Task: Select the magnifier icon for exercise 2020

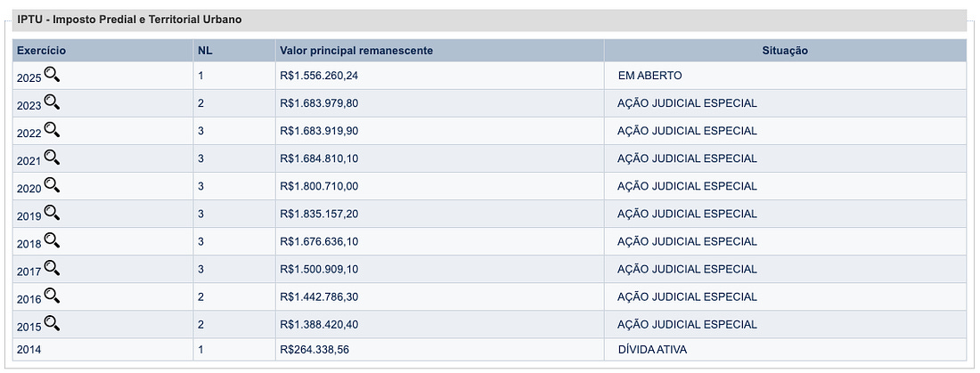Action: coord(52,185)
